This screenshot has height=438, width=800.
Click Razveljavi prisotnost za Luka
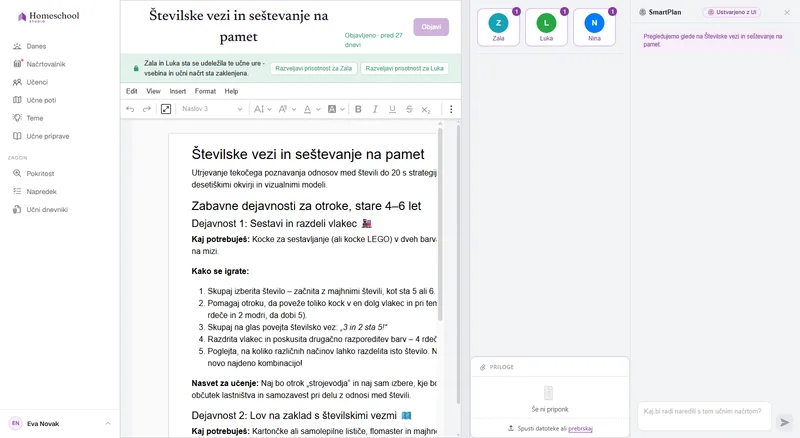click(x=404, y=68)
